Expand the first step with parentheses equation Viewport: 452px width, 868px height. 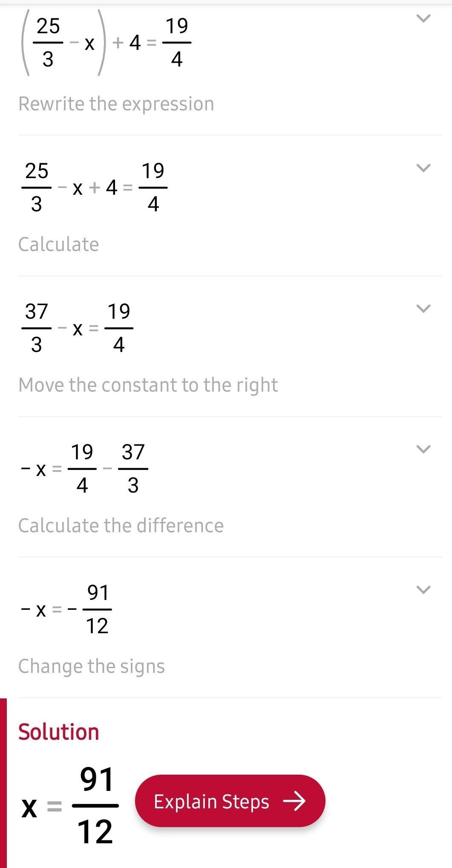(x=423, y=18)
